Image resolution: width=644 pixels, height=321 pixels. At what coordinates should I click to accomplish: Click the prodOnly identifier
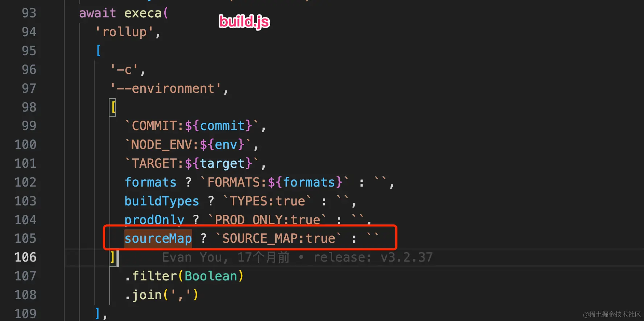(x=154, y=220)
